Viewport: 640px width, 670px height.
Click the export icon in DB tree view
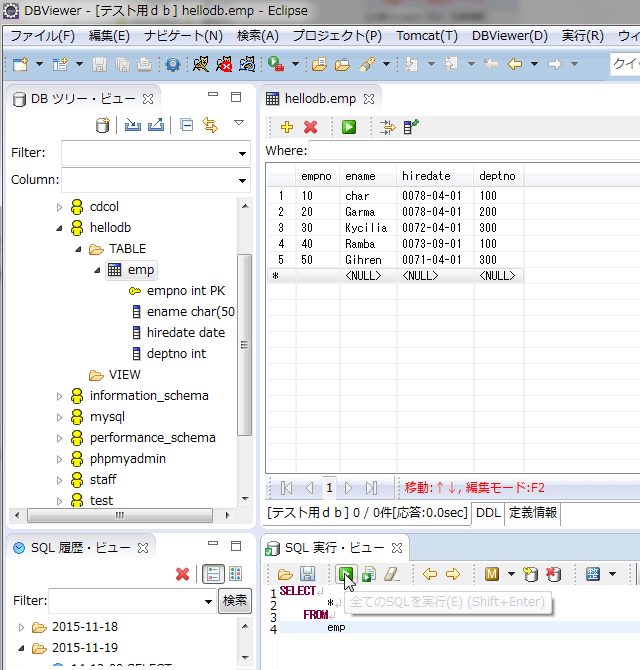tap(156, 125)
